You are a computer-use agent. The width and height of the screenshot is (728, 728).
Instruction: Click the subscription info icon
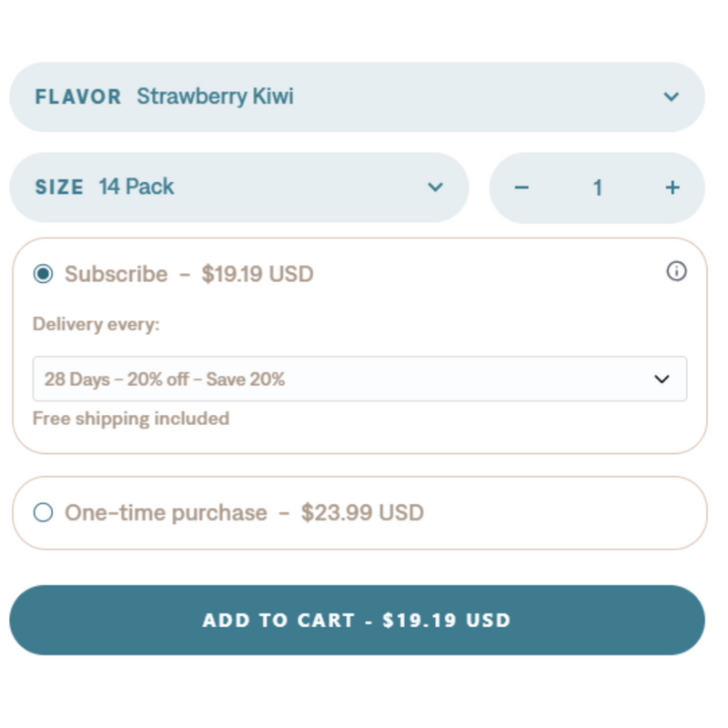click(676, 271)
